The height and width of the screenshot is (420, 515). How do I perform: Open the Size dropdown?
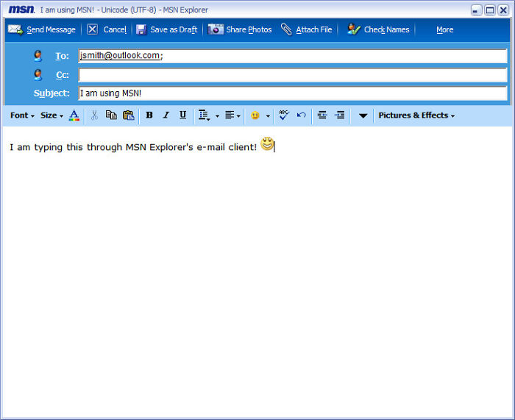(x=52, y=115)
